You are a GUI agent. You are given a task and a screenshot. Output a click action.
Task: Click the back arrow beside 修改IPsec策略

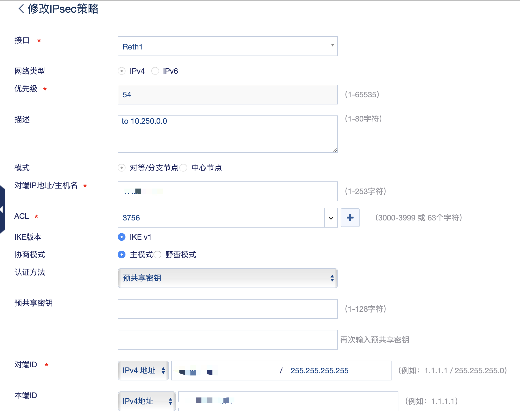tap(21, 9)
